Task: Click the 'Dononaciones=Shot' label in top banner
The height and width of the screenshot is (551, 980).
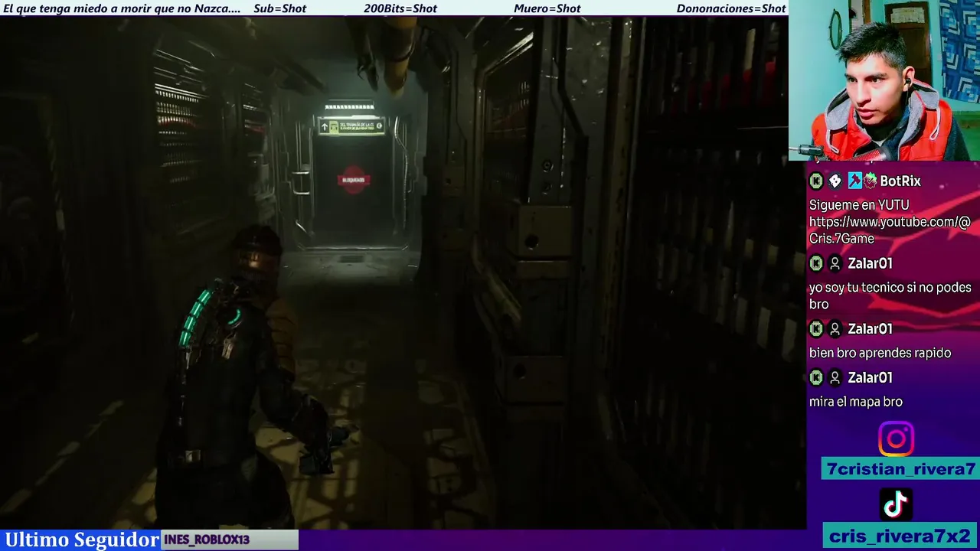Action: 731,8
